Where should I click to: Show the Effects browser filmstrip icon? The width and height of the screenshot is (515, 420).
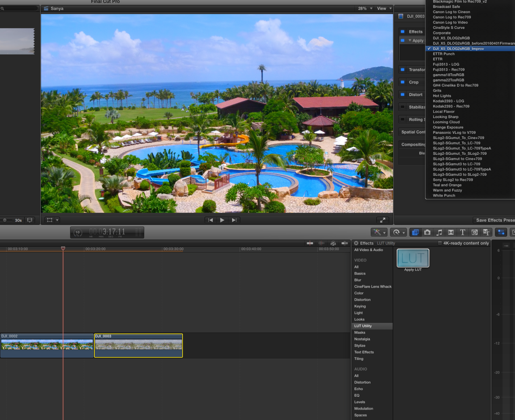(415, 232)
